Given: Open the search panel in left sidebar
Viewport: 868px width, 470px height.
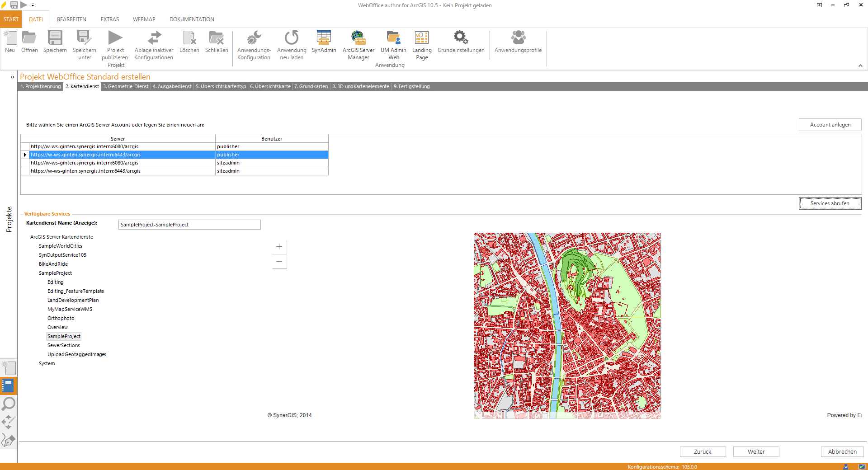Looking at the screenshot, I should [9, 403].
